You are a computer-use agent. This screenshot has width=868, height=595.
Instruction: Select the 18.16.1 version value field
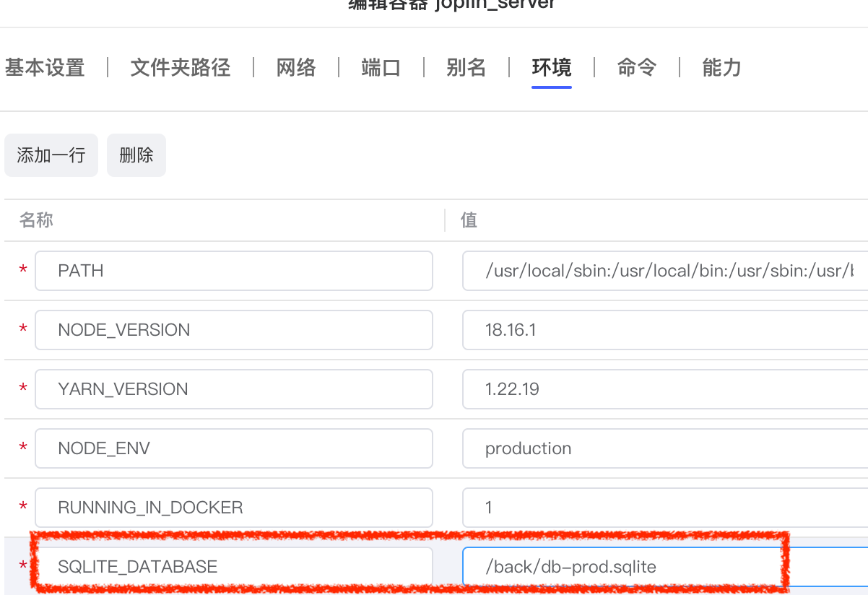pos(664,330)
